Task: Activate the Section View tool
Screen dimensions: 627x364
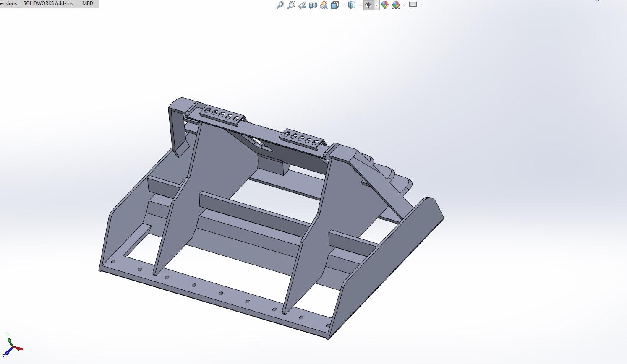Action: 313,5
